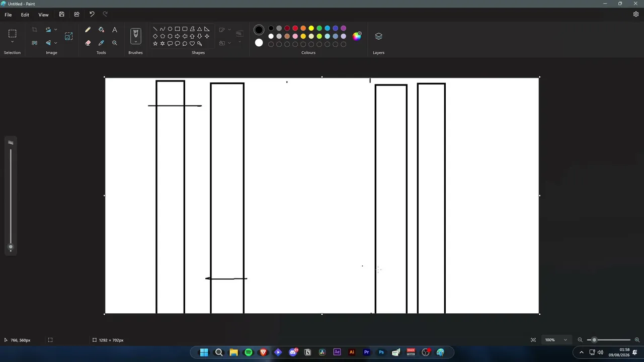The width and height of the screenshot is (644, 362).
Task: Open the Brushes dropdown
Action: coord(135,42)
